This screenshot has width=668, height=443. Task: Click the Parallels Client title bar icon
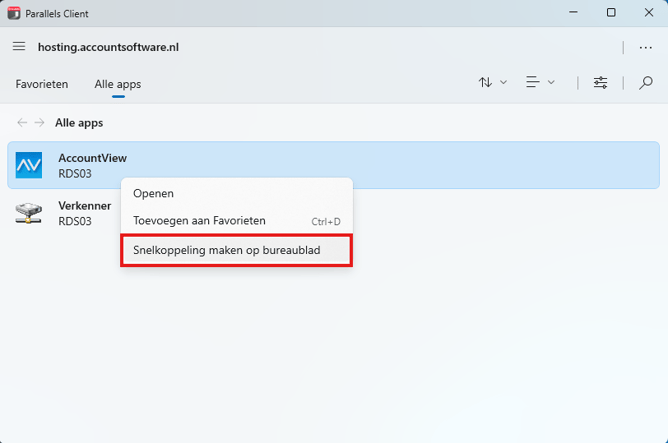[14, 13]
